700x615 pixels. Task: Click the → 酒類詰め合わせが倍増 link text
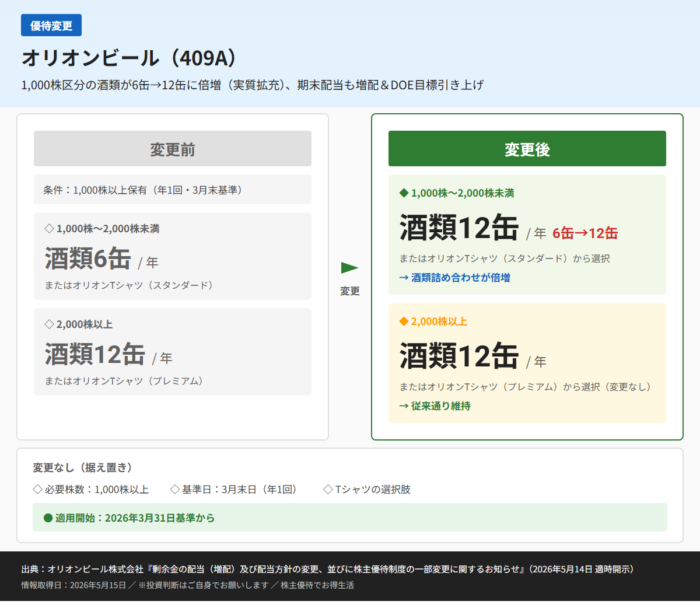tap(455, 278)
